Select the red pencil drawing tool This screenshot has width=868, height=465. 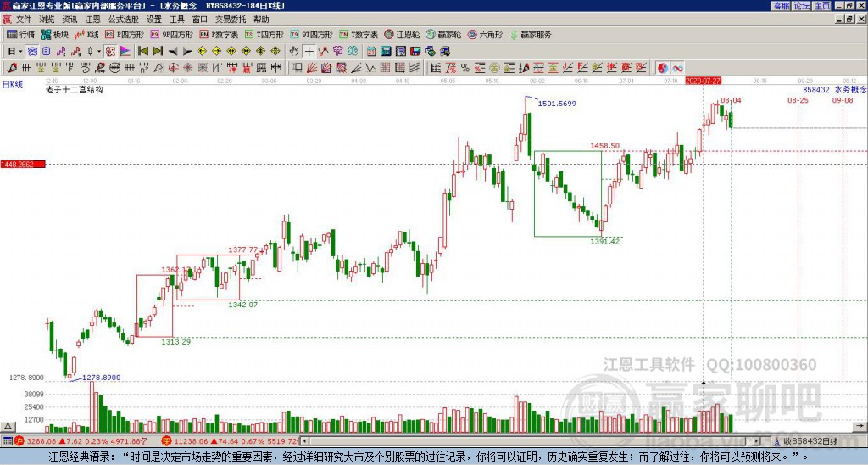[12, 68]
